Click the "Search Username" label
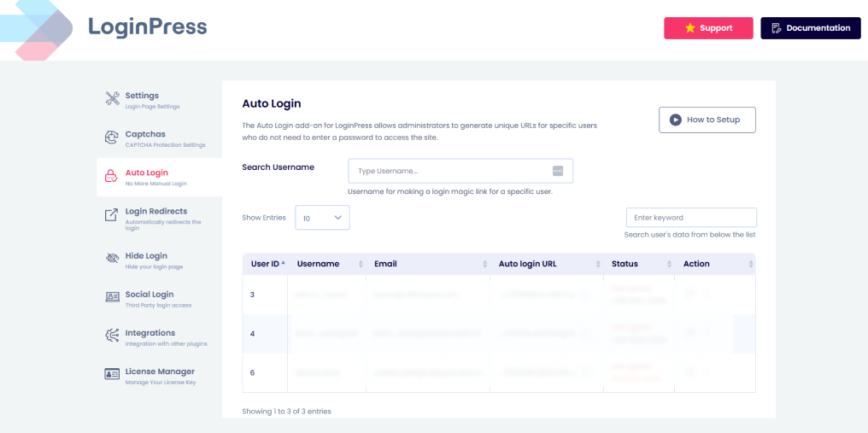 coord(278,167)
